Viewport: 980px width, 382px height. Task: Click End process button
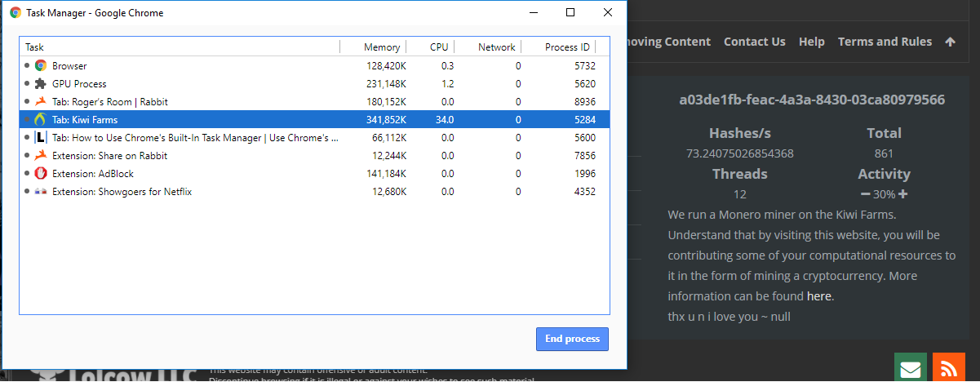coord(572,339)
